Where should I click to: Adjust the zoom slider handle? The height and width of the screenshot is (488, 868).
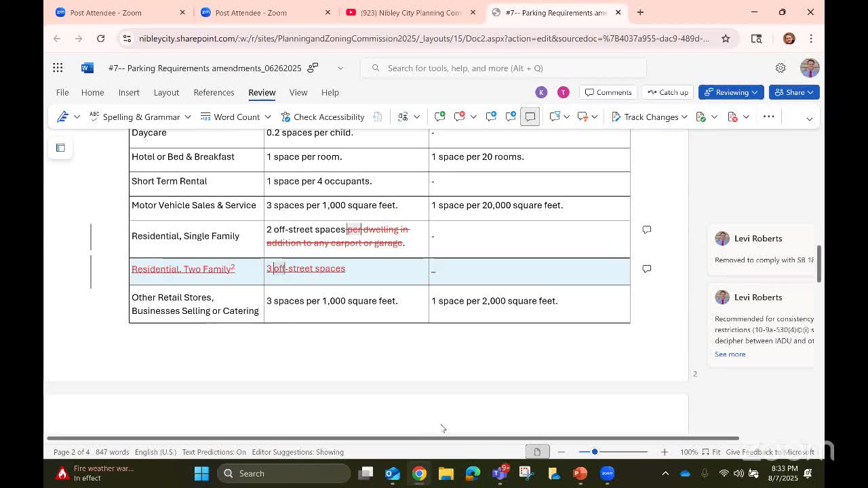click(595, 452)
